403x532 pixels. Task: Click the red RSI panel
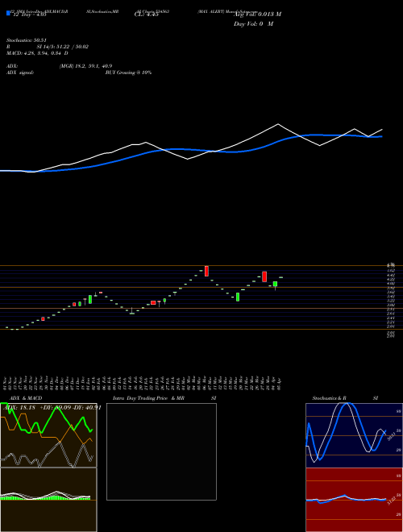pyautogui.click(x=354, y=500)
